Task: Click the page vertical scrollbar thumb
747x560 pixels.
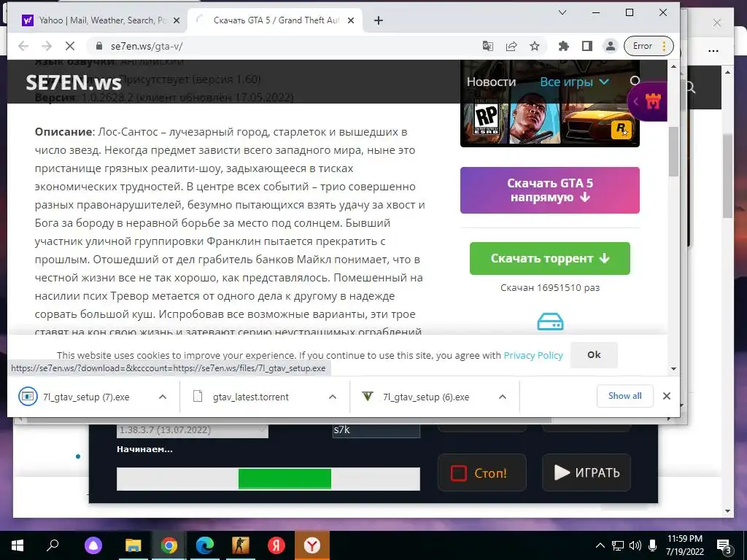Action: 673,152
